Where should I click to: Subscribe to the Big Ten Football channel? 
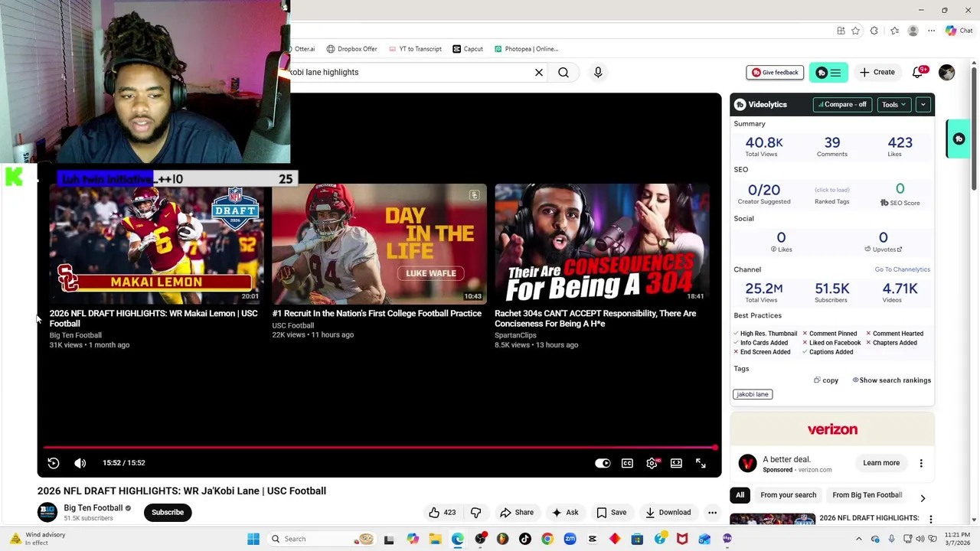click(x=168, y=513)
